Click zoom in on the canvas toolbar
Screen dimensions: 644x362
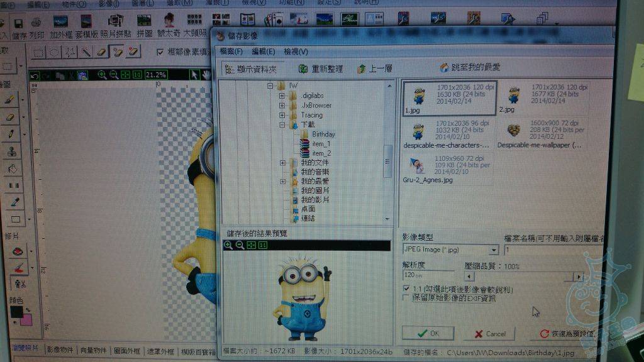click(102, 75)
